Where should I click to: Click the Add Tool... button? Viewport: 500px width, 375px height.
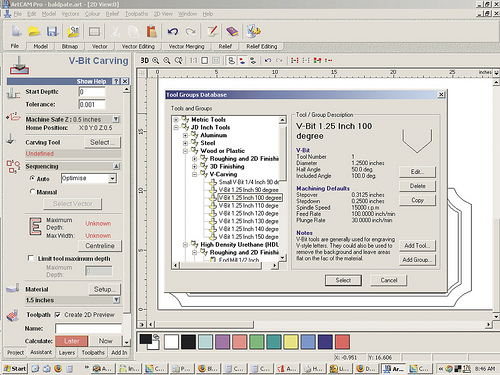point(417,245)
